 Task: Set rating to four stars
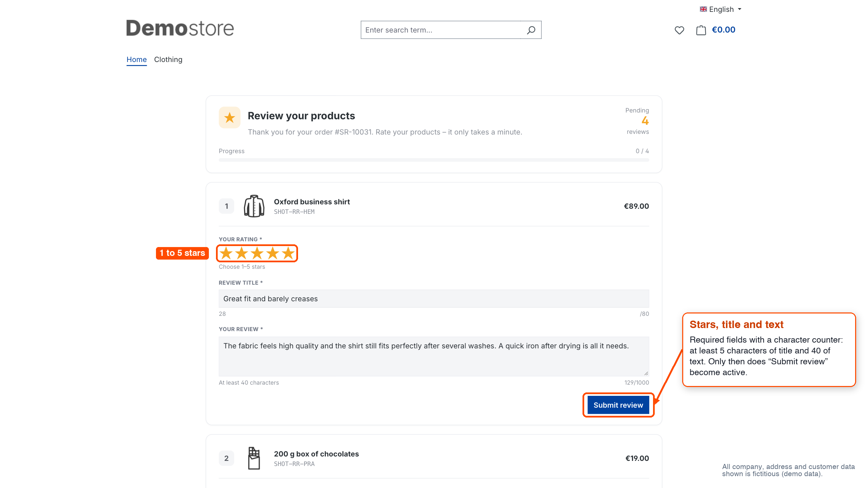(x=273, y=253)
